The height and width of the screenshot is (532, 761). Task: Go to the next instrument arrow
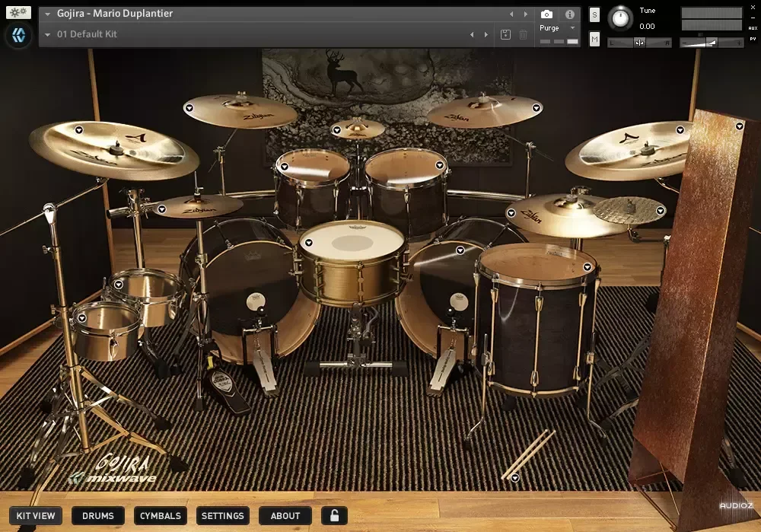[526, 14]
